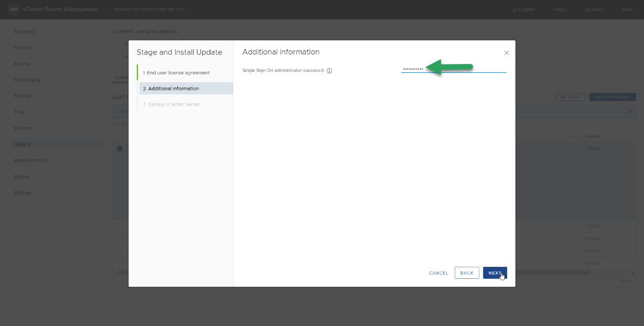Click Critical severity in the selected update row
644x326 pixels.
[x=592, y=149]
